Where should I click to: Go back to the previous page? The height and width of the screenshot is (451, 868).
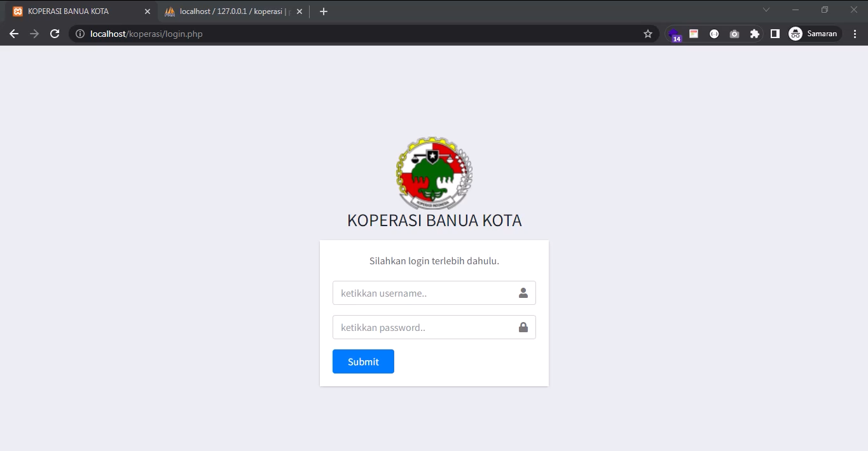tap(14, 34)
